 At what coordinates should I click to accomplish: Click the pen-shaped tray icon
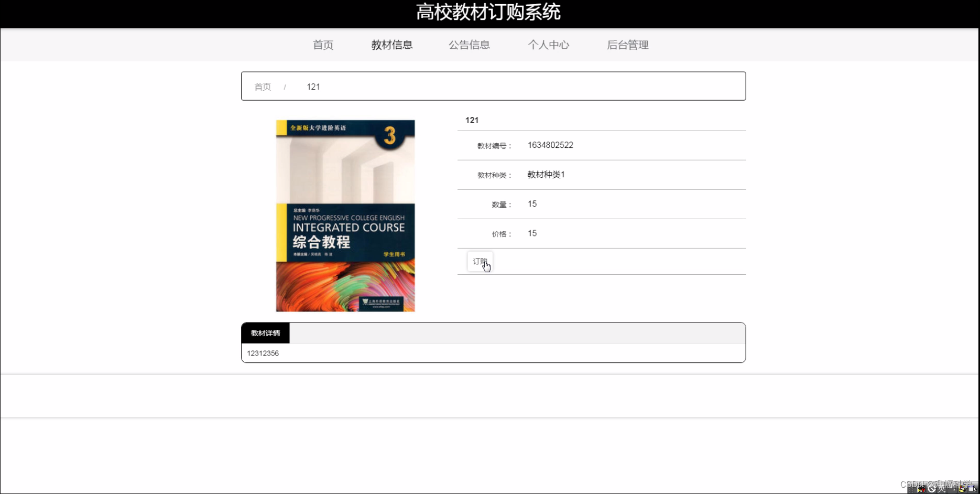(x=941, y=489)
